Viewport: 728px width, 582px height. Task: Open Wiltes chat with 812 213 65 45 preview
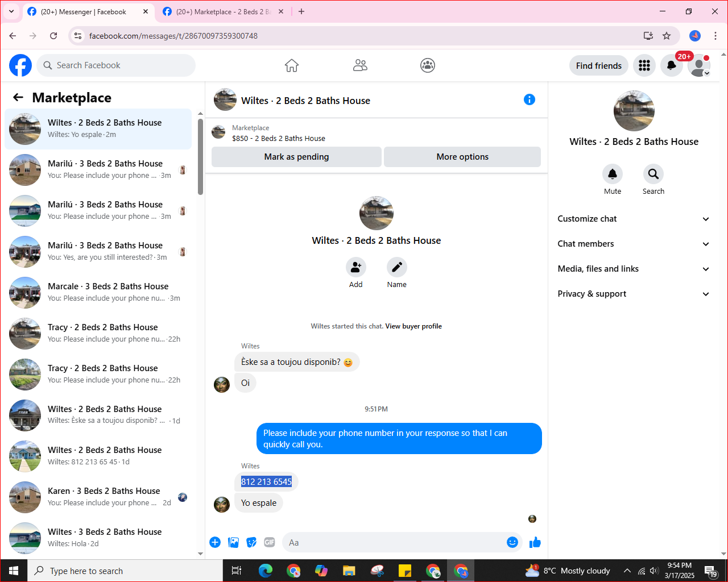point(98,456)
